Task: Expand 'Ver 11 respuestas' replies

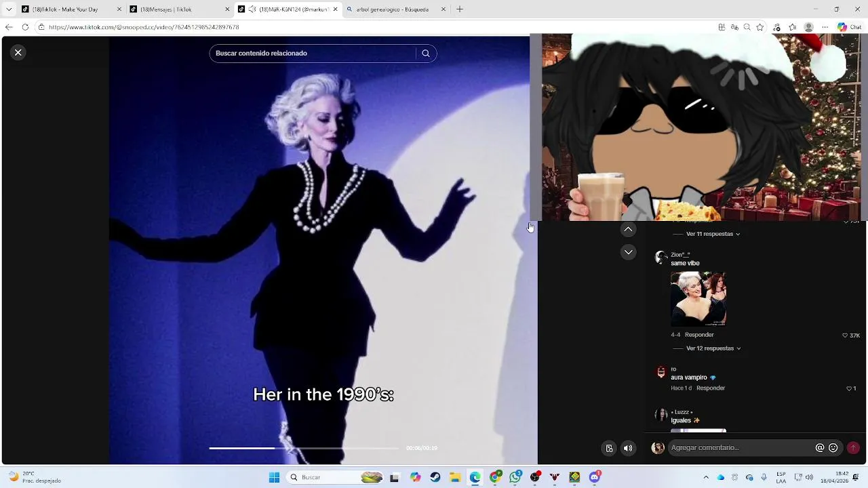Action: (x=713, y=234)
